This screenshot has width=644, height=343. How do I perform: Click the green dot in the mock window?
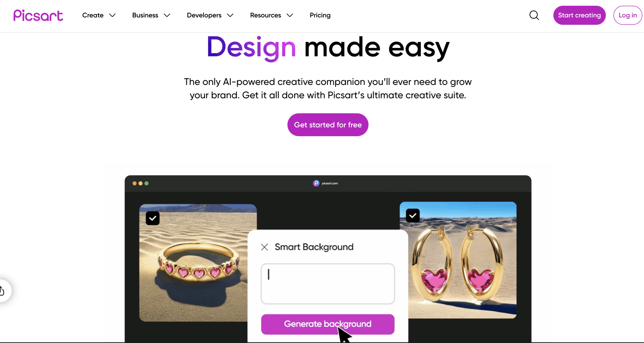tap(147, 183)
